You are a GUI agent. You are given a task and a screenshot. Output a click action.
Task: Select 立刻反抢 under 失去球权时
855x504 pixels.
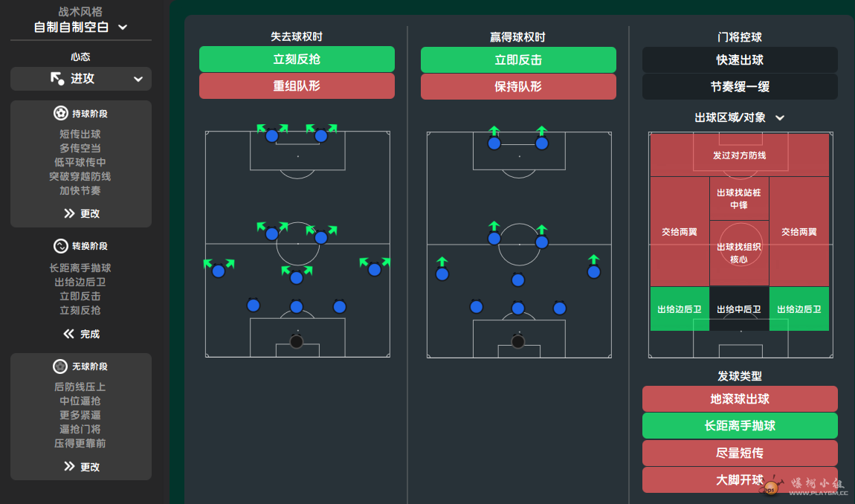pyautogui.click(x=297, y=59)
